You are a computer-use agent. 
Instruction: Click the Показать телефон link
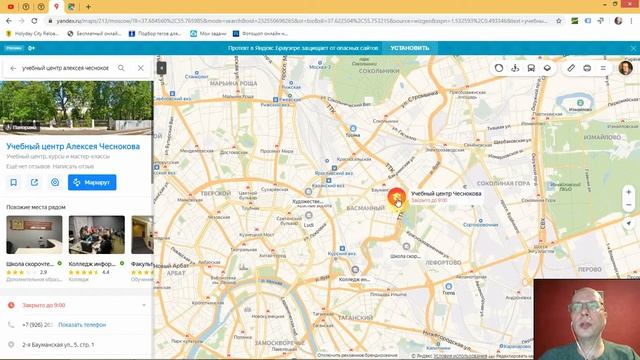point(82,325)
